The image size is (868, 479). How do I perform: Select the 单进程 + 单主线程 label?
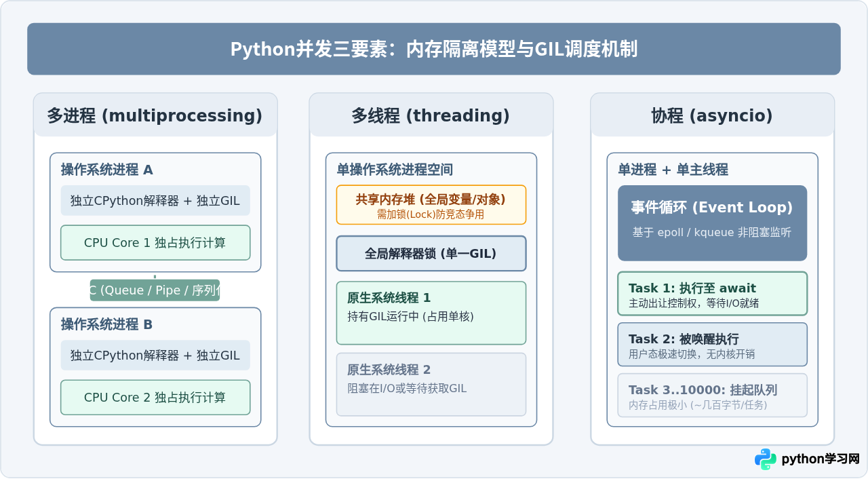pos(673,170)
